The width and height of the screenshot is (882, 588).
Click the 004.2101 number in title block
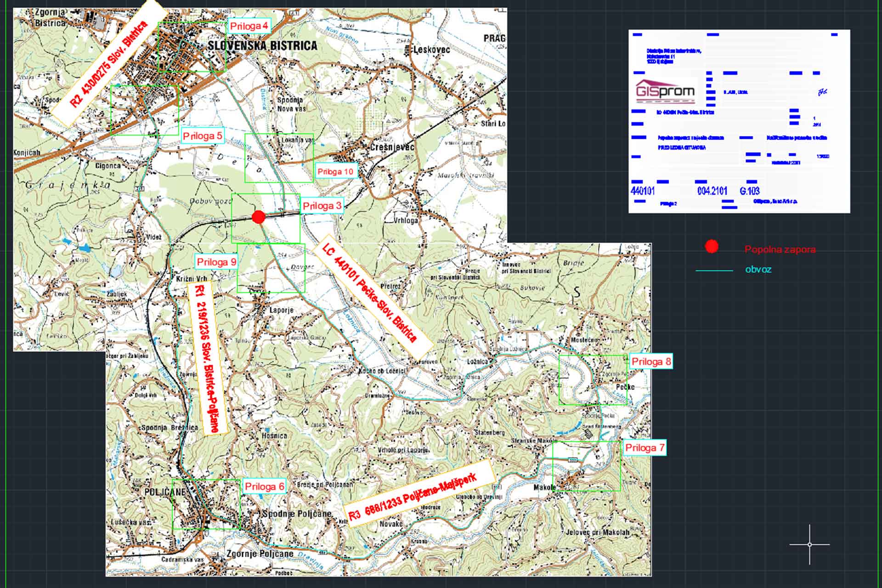coord(712,191)
